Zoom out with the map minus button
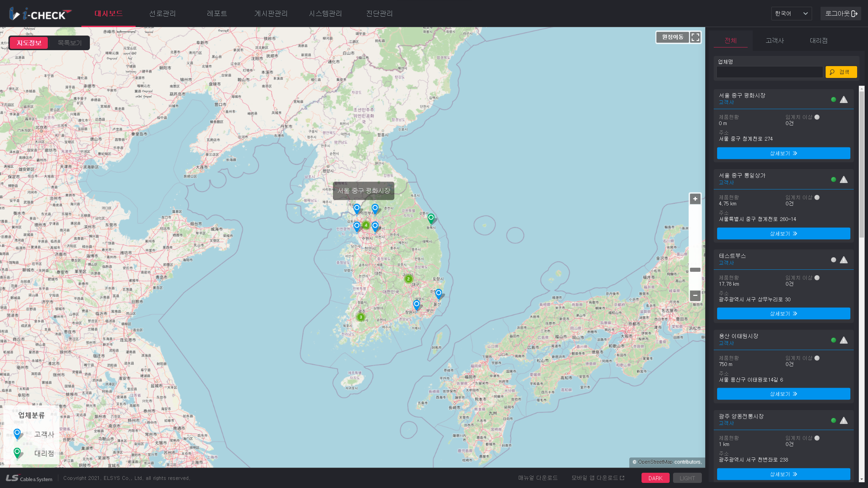Viewport: 868px width, 488px height. tap(695, 296)
